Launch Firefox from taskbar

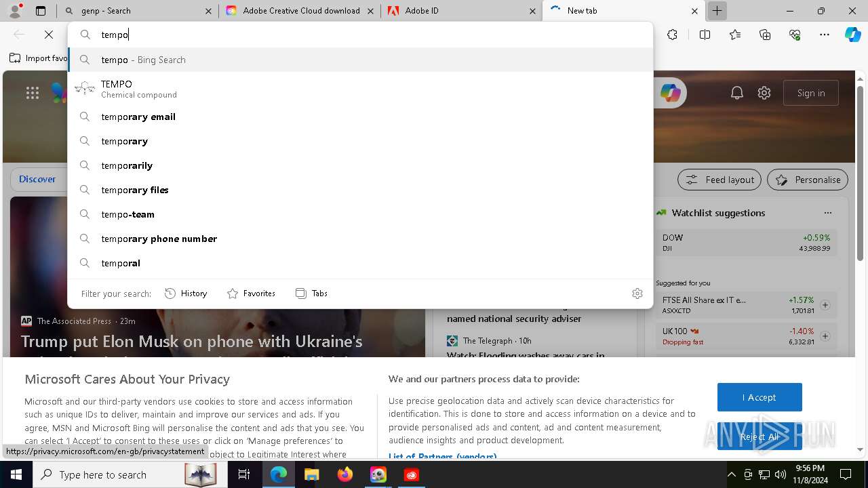(x=345, y=474)
